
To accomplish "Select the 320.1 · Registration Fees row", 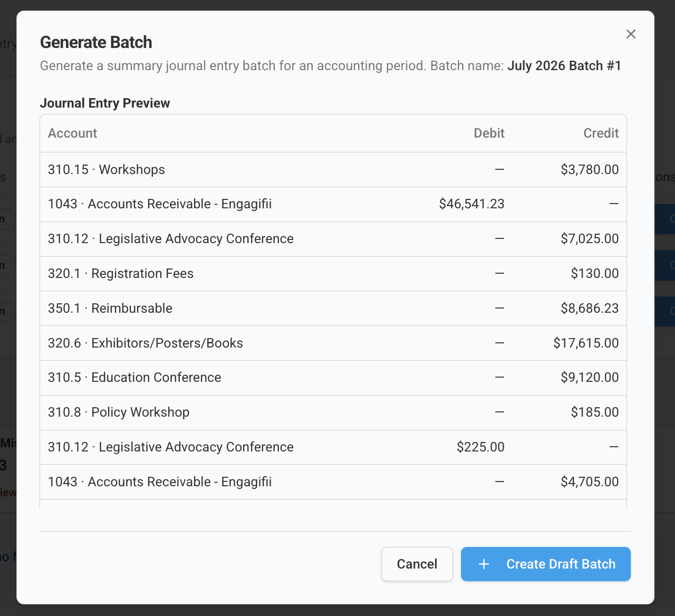I will click(333, 274).
